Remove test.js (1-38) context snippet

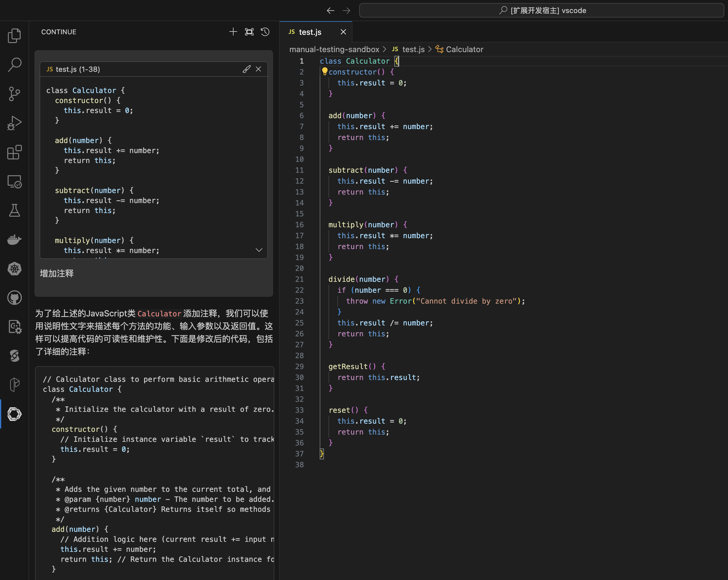pos(258,69)
